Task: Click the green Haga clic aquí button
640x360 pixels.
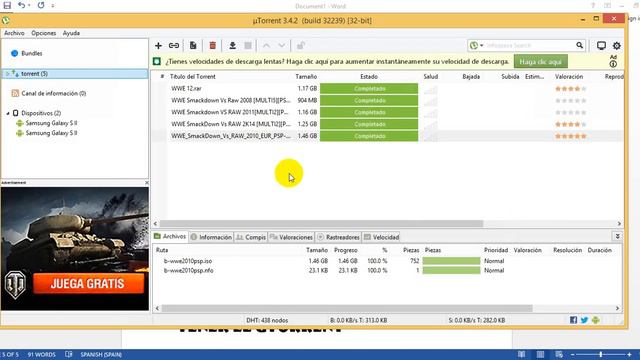Action: [540, 62]
